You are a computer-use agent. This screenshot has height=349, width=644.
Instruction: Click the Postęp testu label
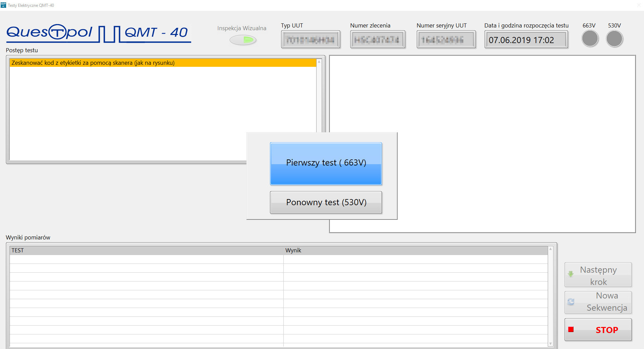pos(22,50)
